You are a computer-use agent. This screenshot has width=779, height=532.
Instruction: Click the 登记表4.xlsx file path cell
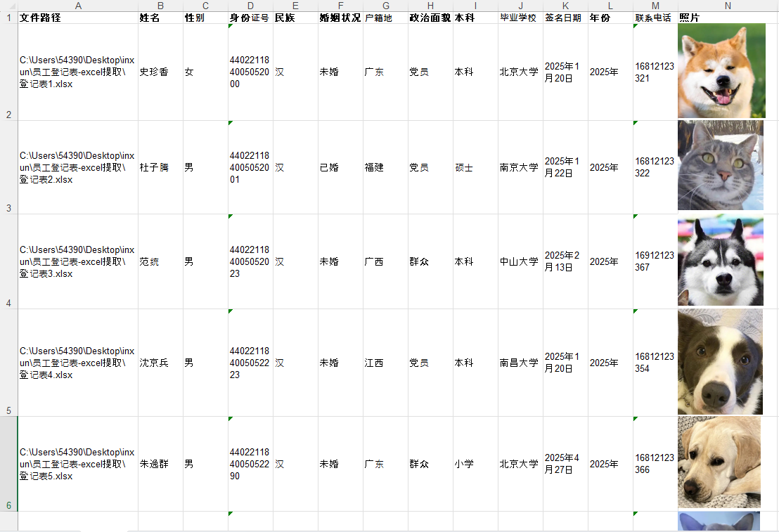[x=78, y=363]
